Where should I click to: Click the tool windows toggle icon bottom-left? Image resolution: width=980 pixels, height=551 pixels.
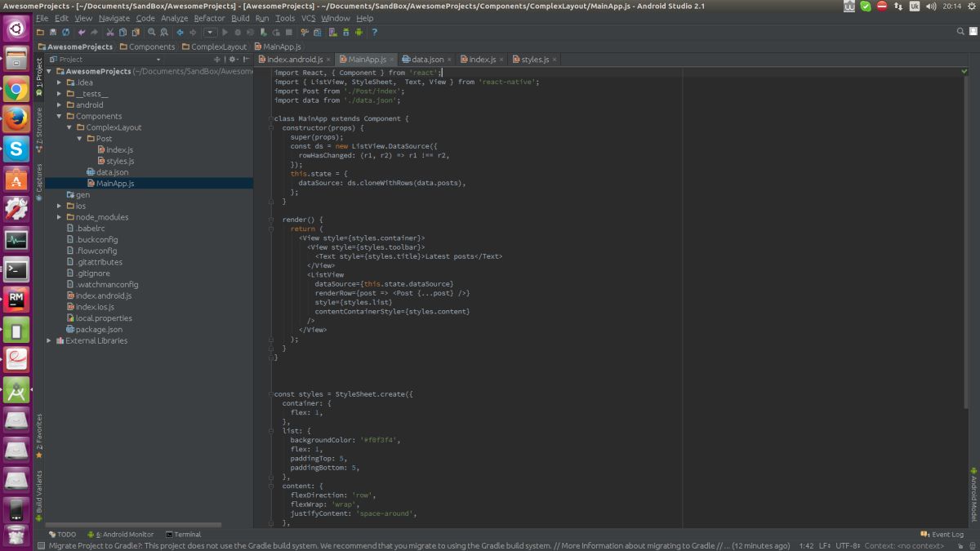tap(40, 545)
